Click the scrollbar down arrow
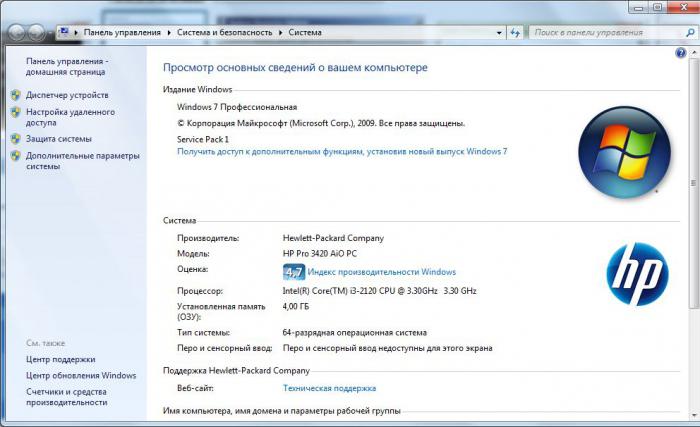Viewport: 700px width, 427px height. [694, 415]
